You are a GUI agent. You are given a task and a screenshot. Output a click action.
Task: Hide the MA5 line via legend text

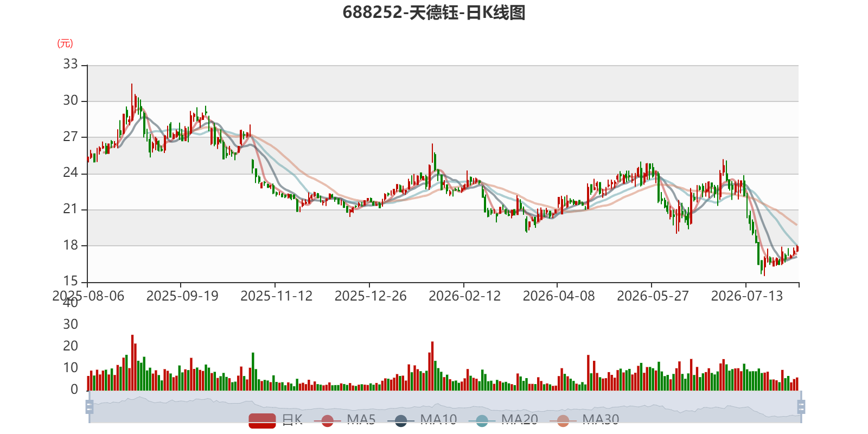pyautogui.click(x=361, y=420)
